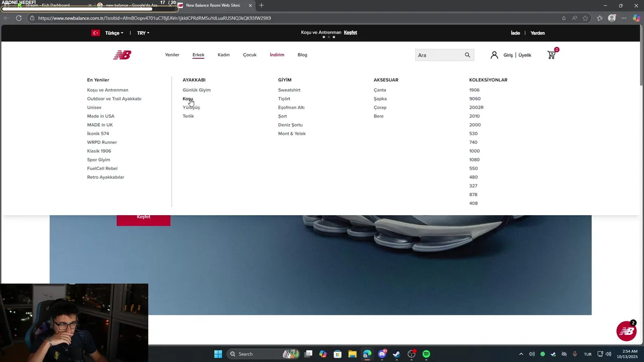Click the browser back arrow
The width and height of the screenshot is (644, 362).
pos(7,18)
